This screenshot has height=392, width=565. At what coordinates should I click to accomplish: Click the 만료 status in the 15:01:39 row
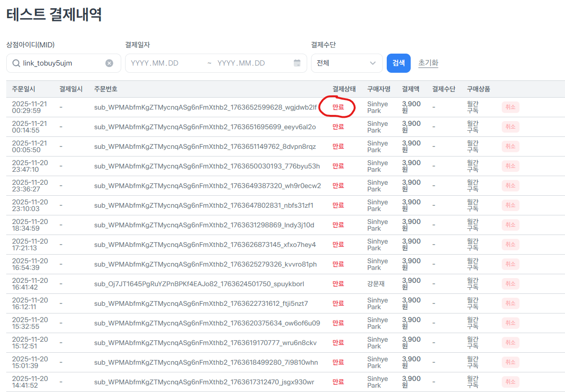tap(338, 362)
